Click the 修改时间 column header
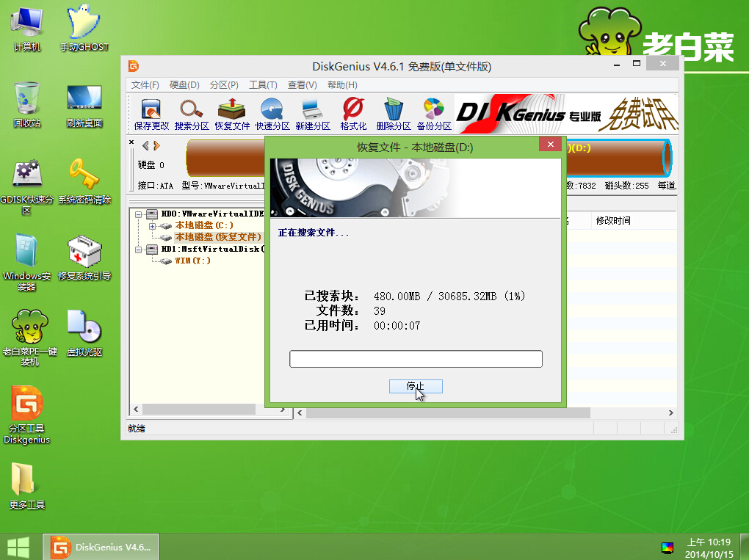The height and width of the screenshot is (560, 749). [x=613, y=221]
